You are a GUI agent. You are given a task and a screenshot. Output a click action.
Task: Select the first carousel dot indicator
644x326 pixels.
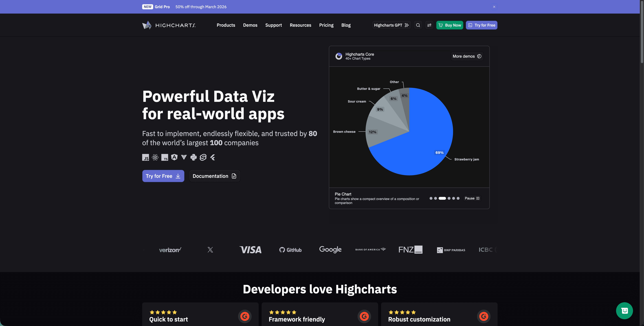[431, 198]
